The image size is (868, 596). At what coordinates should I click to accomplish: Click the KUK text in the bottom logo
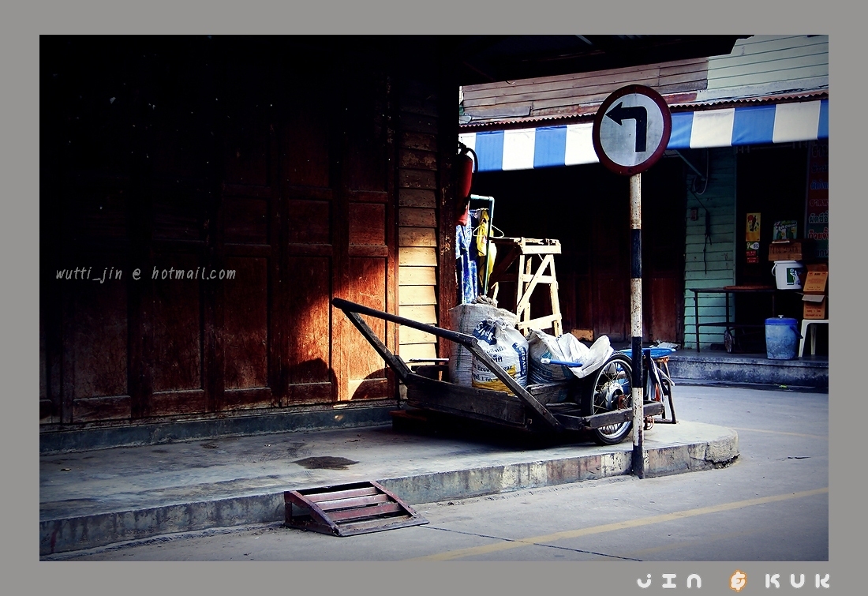[797, 582]
